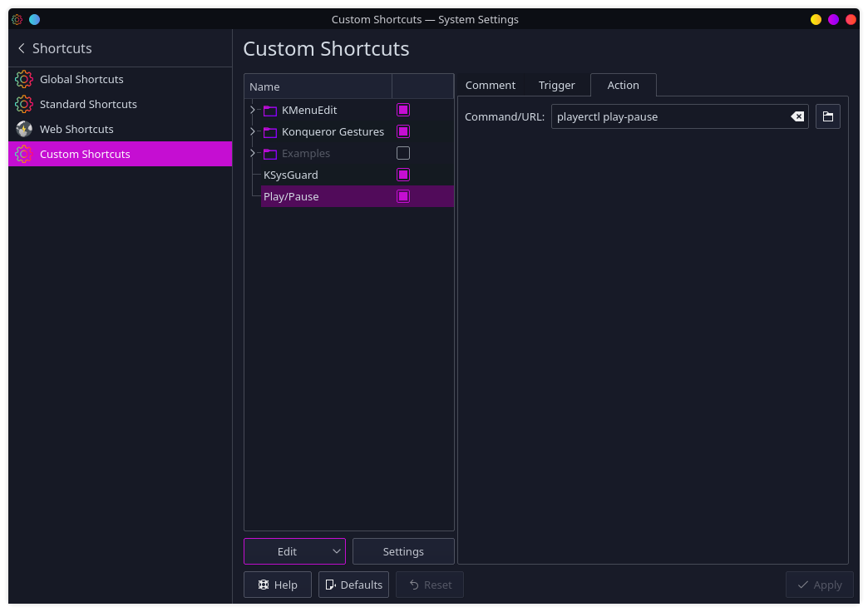Click the KMenuEdit folder icon
868x612 pixels.
(270, 111)
